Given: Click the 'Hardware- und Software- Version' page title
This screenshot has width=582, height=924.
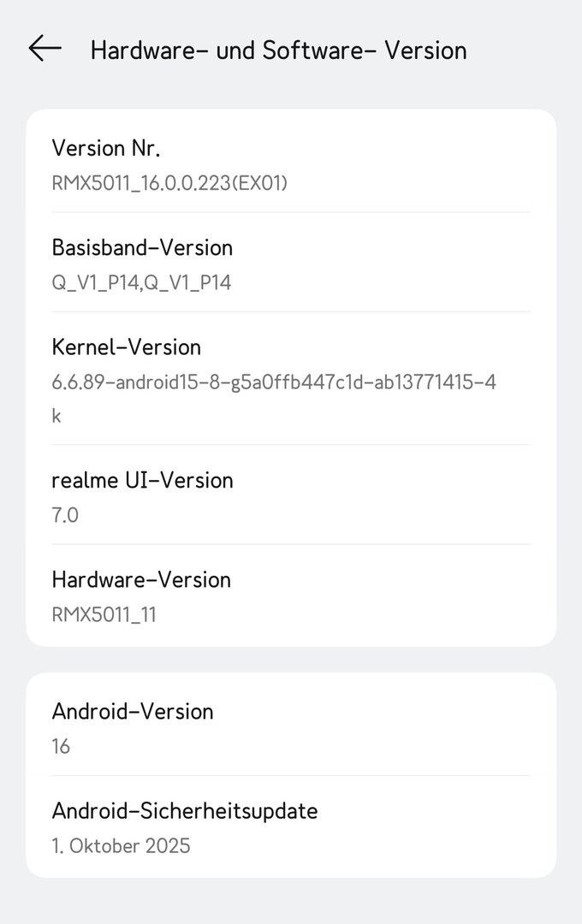Looking at the screenshot, I should [x=278, y=50].
